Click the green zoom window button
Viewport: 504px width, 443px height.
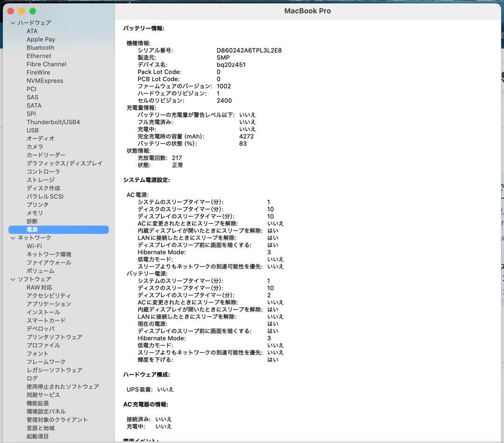pos(32,11)
